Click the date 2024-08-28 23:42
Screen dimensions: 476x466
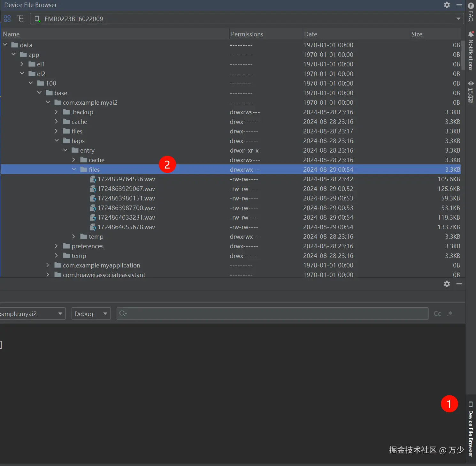328,179
